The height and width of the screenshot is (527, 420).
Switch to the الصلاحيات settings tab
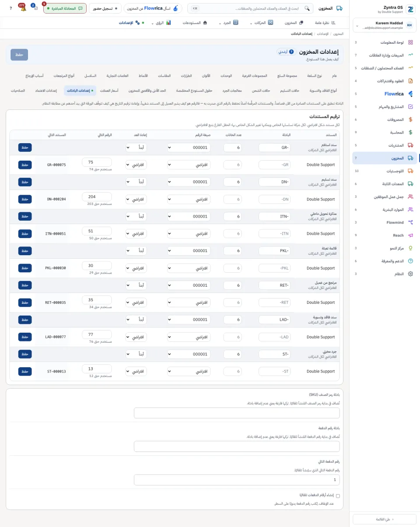18,91
